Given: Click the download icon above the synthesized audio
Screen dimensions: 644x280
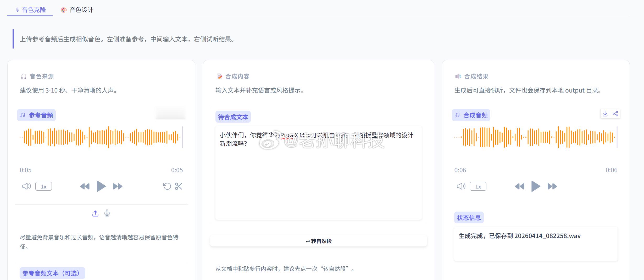Looking at the screenshot, I should tap(605, 114).
